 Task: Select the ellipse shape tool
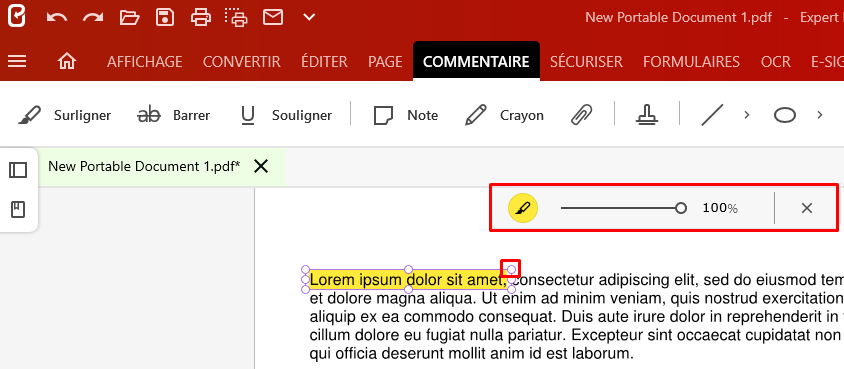pos(785,115)
